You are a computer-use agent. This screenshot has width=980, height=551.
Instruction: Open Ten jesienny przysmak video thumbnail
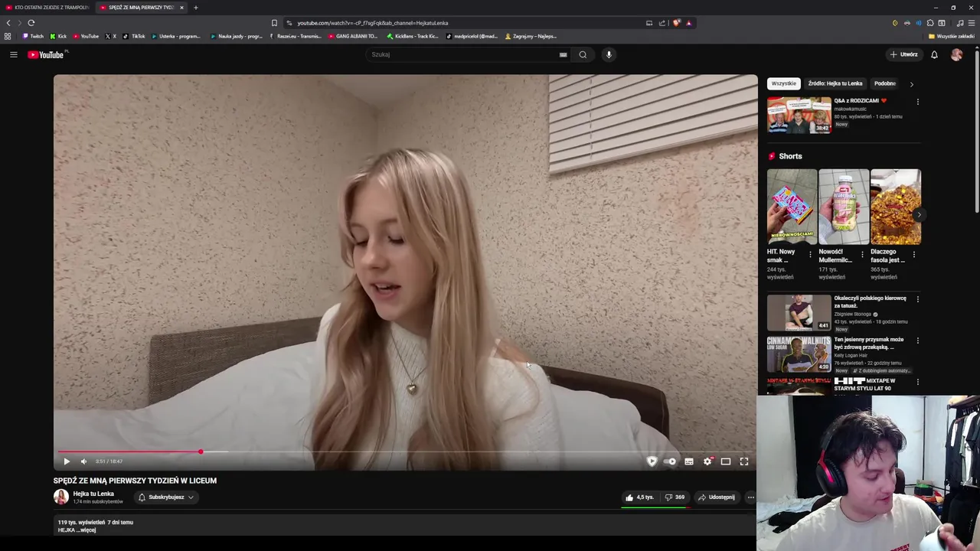(799, 354)
